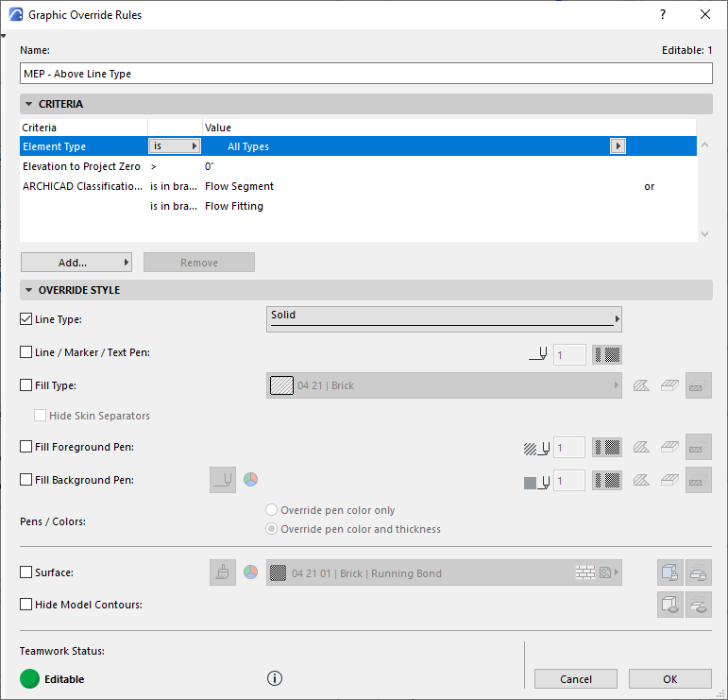
Task: Select Override pen color only option
Action: click(x=271, y=510)
